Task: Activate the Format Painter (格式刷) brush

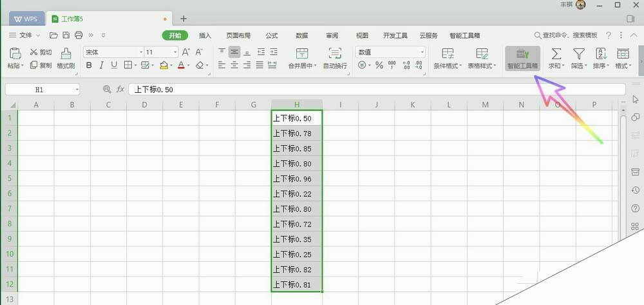Action: [x=66, y=58]
